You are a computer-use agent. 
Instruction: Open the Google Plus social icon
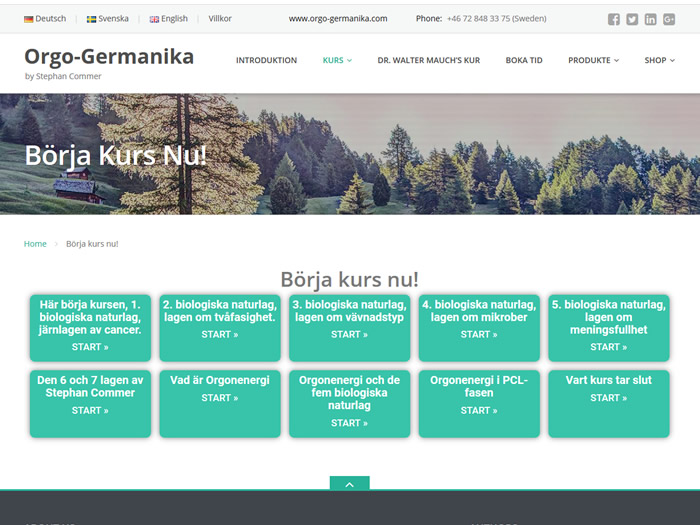click(669, 19)
